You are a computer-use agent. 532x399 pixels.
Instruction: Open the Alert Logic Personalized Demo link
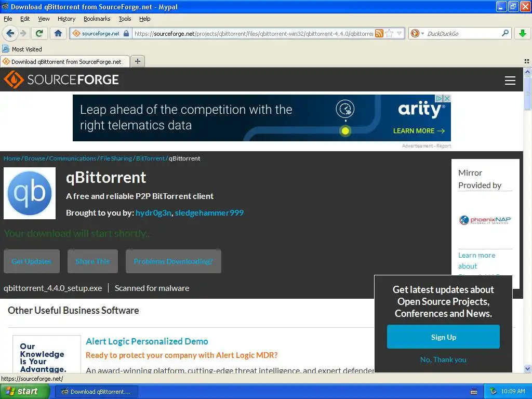147,341
